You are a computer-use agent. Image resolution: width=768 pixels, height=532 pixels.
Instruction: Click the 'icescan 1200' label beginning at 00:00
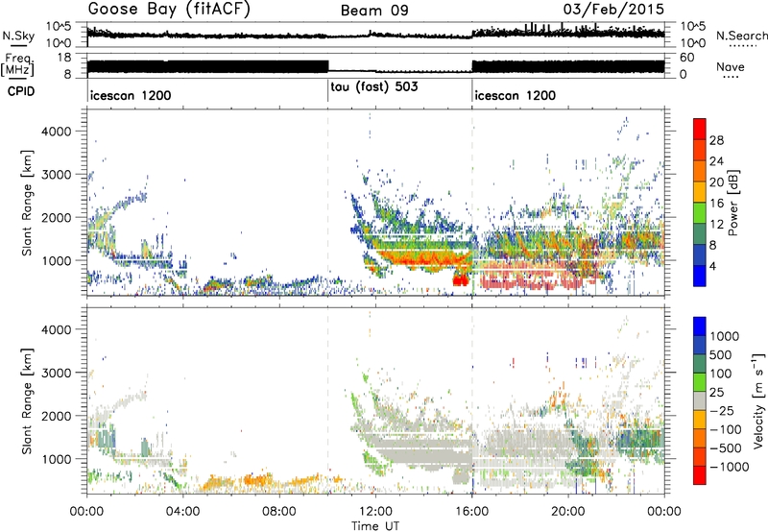[131, 95]
